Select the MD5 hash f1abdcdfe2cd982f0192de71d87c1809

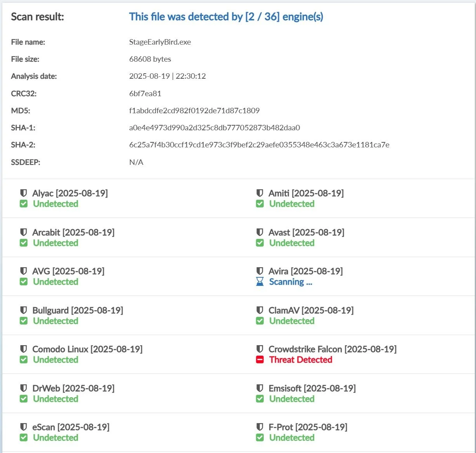click(194, 111)
